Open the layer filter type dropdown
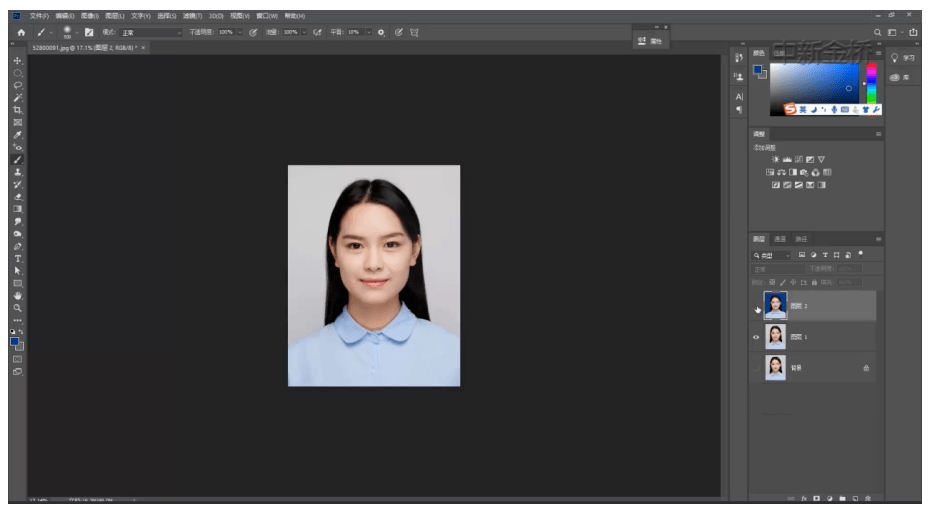930x515 pixels. tap(772, 255)
